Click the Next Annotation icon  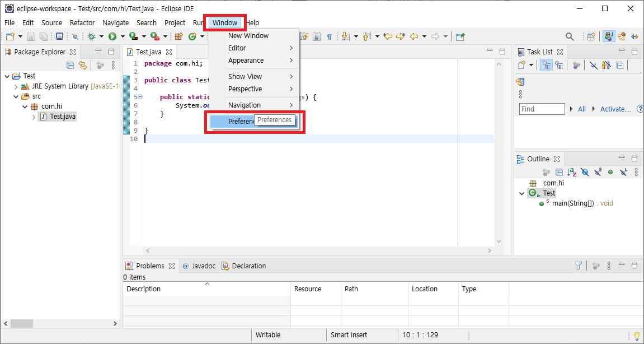(345, 36)
